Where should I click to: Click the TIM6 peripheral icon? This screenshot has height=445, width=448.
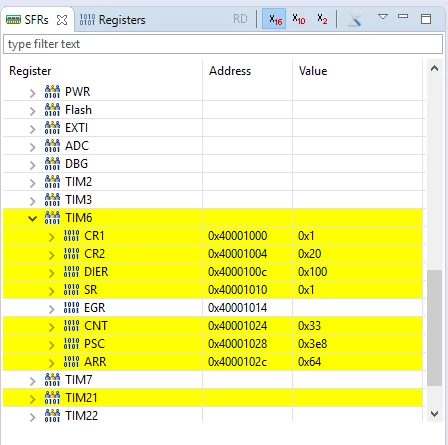click(52, 217)
